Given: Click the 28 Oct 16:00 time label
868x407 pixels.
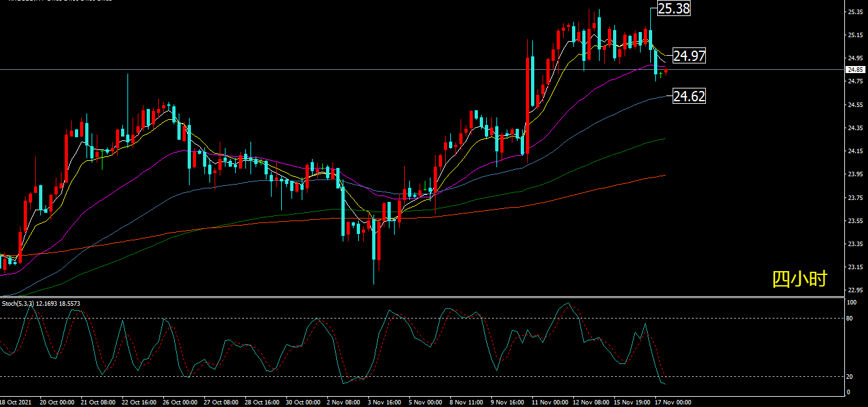Looking at the screenshot, I should click(262, 402).
